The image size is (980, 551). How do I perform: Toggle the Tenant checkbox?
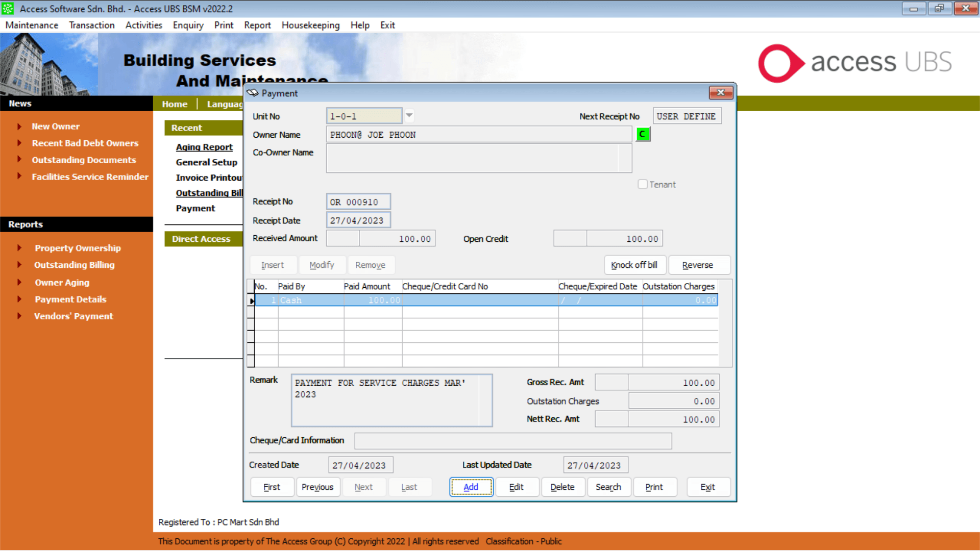(x=643, y=184)
